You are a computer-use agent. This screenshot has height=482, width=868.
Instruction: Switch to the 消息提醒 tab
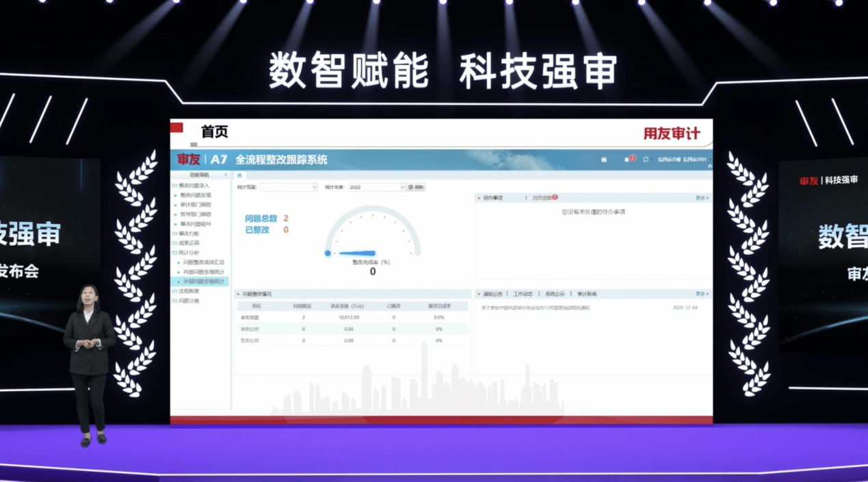point(544,198)
